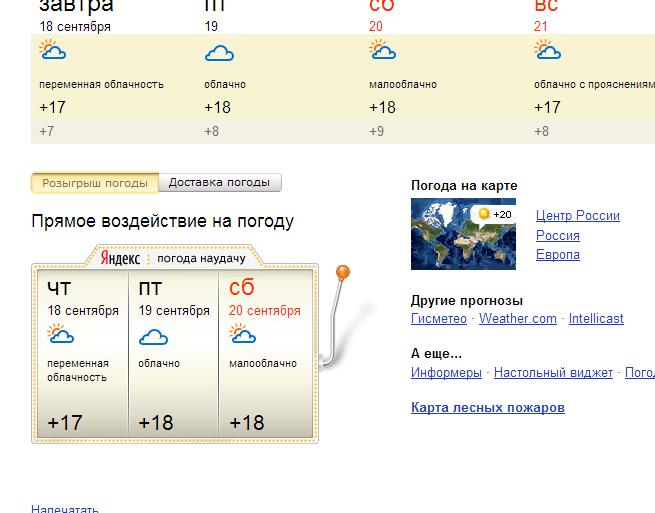Open the world weather map thumbnail
The image size is (655, 513).
point(463,234)
